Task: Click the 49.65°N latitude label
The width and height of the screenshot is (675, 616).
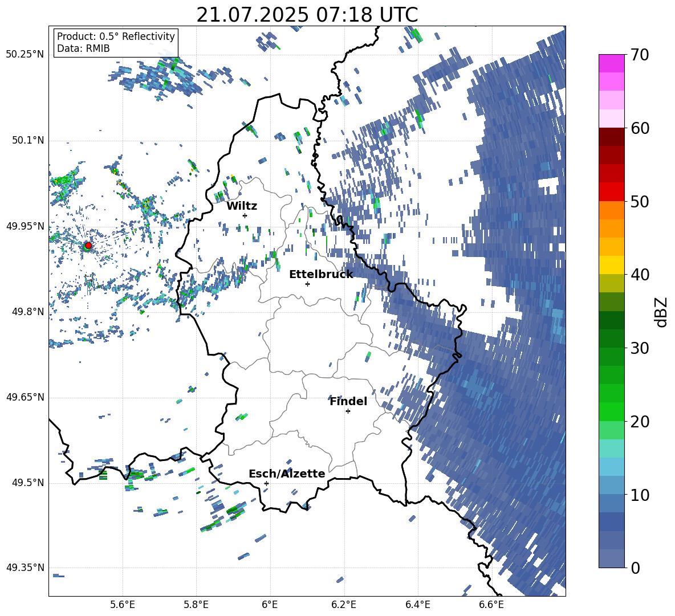Action: pyautogui.click(x=25, y=397)
